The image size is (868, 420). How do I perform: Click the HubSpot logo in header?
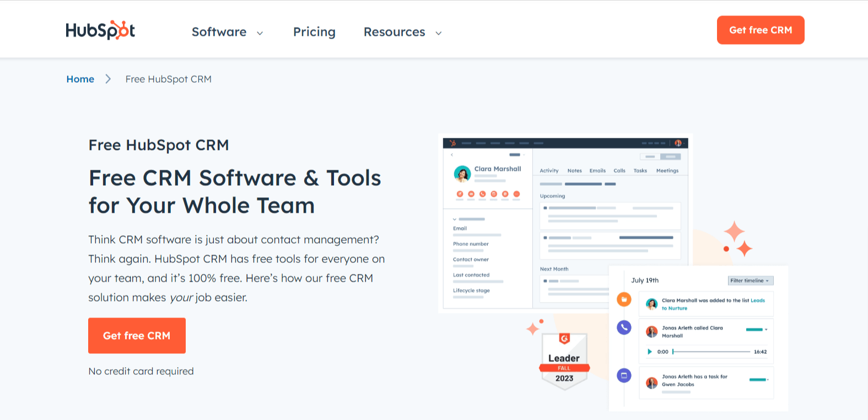(100, 30)
